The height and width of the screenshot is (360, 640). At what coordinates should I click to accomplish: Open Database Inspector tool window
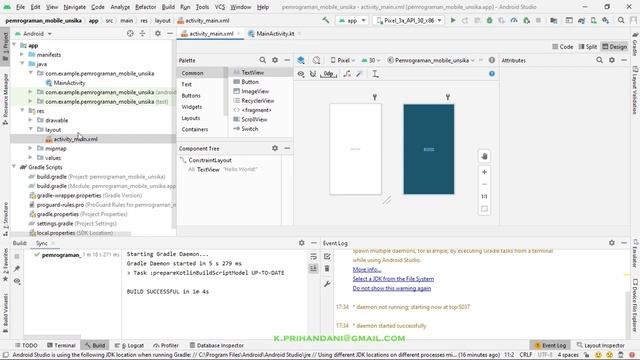click(x=216, y=345)
